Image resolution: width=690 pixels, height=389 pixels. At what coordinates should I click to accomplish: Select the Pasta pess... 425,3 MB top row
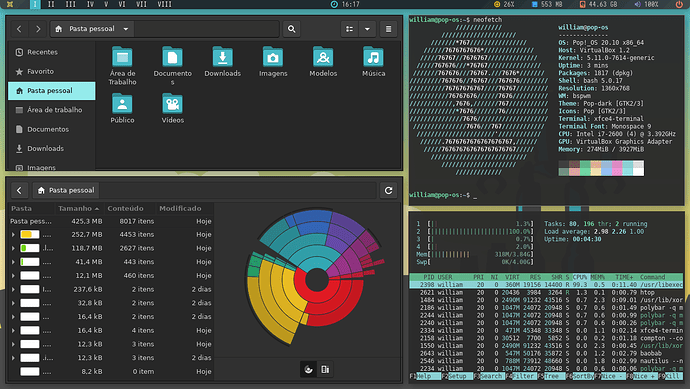tap(111, 221)
